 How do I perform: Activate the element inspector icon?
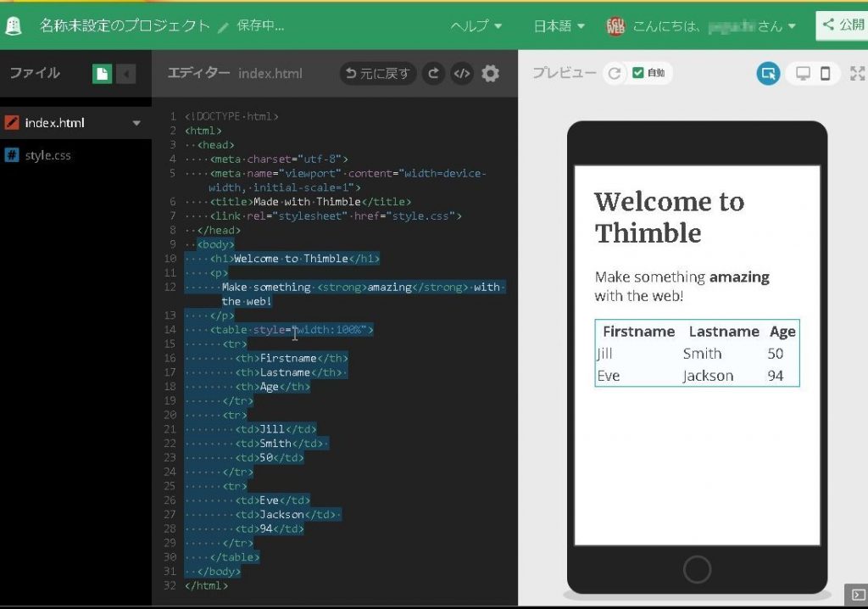768,74
